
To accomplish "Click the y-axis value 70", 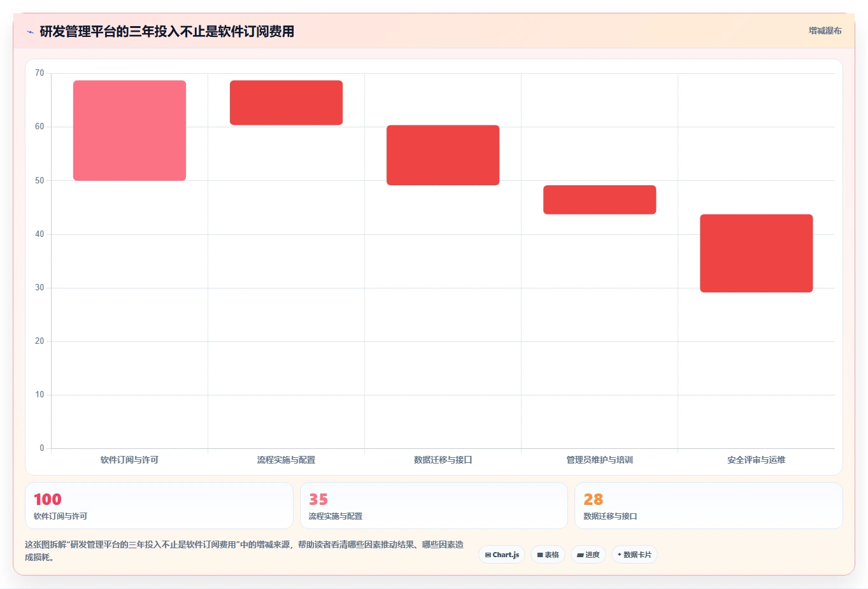I will tap(39, 73).
